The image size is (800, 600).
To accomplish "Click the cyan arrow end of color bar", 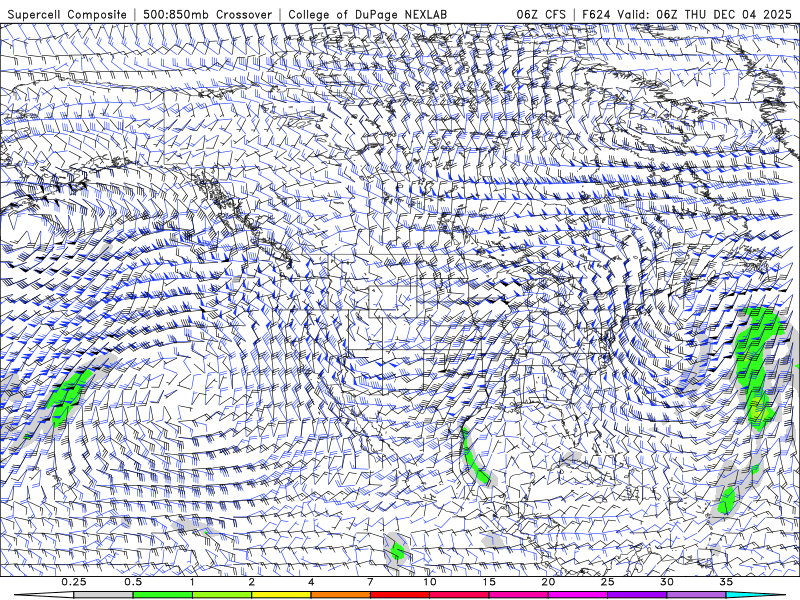I will 756,595.
